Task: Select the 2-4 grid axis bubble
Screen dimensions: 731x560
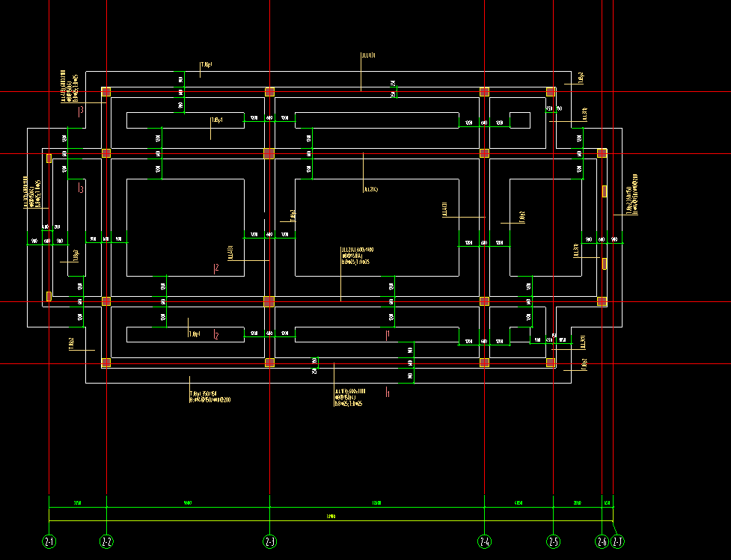Action: coord(484,541)
